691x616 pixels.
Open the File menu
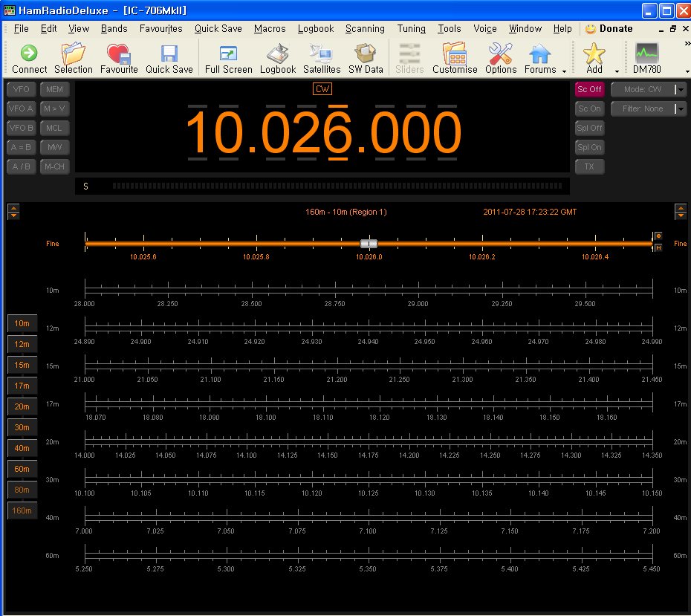(x=21, y=29)
